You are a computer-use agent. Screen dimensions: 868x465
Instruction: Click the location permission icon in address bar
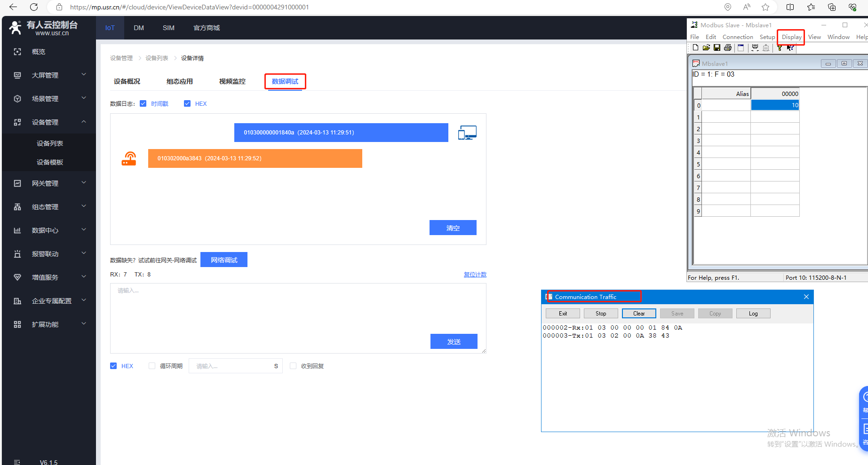coord(728,7)
